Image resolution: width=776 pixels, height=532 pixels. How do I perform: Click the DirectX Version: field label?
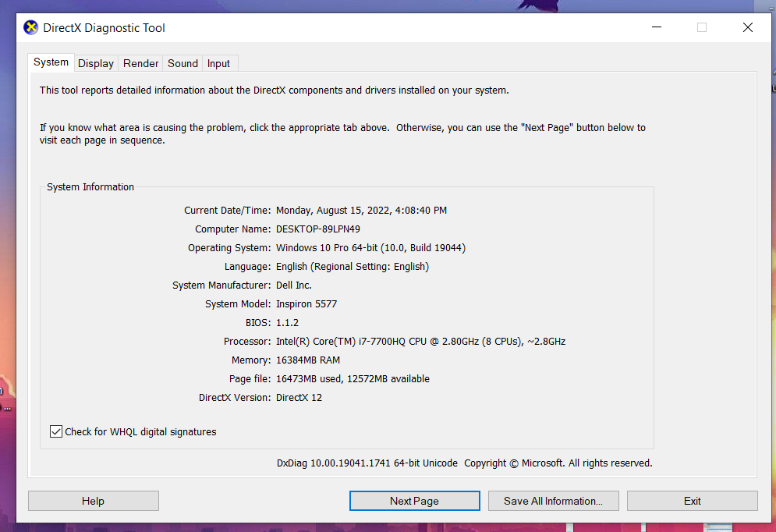tap(235, 397)
